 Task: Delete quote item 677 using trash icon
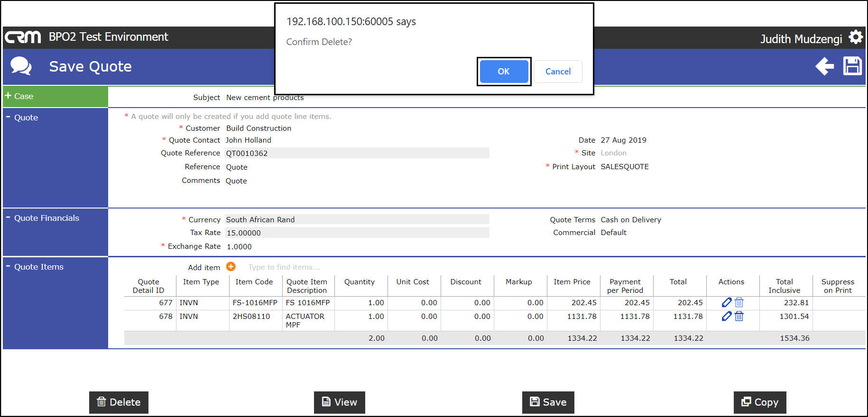[x=739, y=302]
